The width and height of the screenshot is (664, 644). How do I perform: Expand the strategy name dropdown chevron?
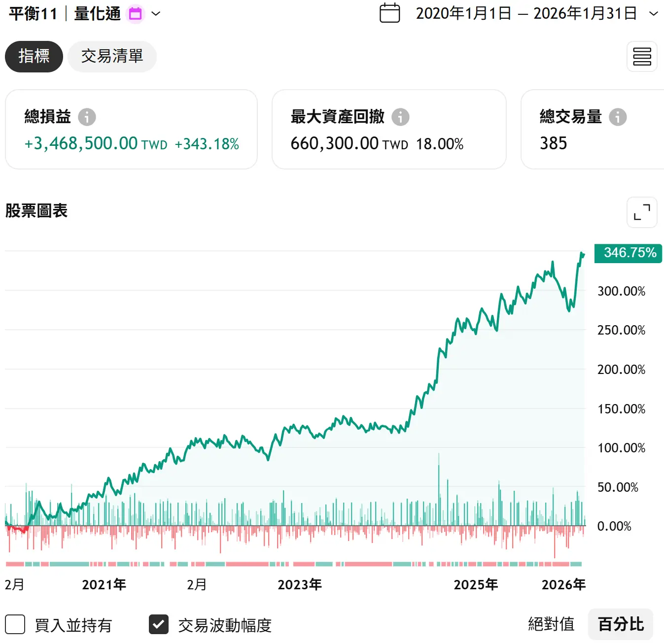(156, 14)
